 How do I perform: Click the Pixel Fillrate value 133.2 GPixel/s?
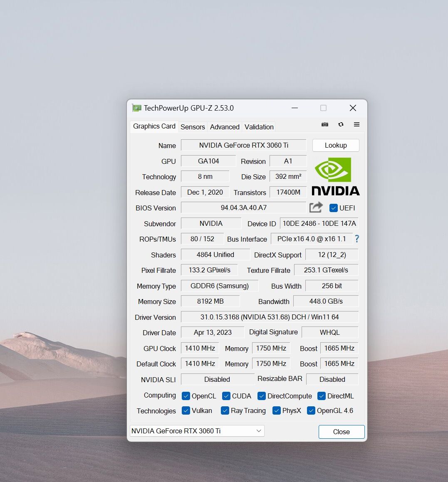coord(209,270)
